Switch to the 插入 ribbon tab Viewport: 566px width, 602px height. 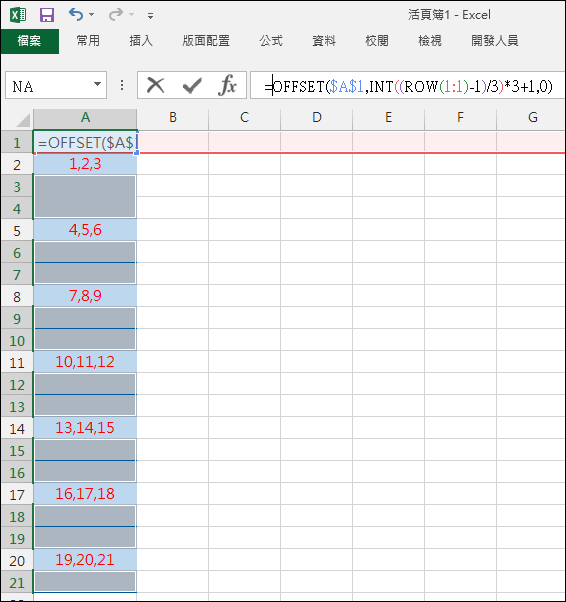coord(141,41)
